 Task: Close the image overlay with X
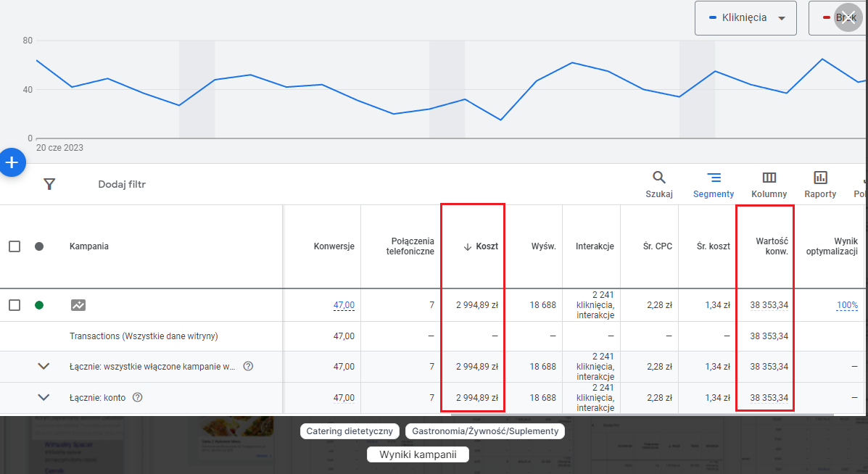click(848, 17)
